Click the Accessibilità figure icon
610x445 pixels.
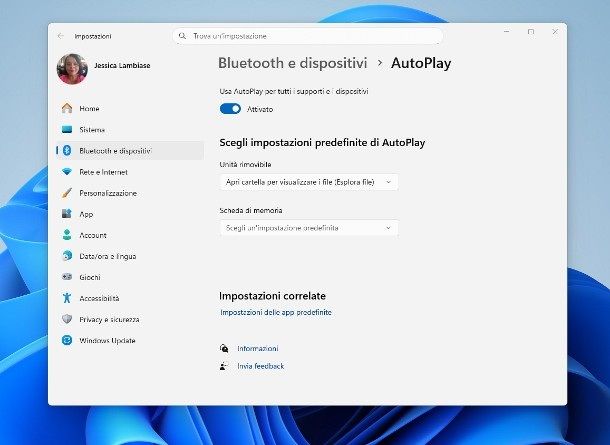pyautogui.click(x=67, y=298)
